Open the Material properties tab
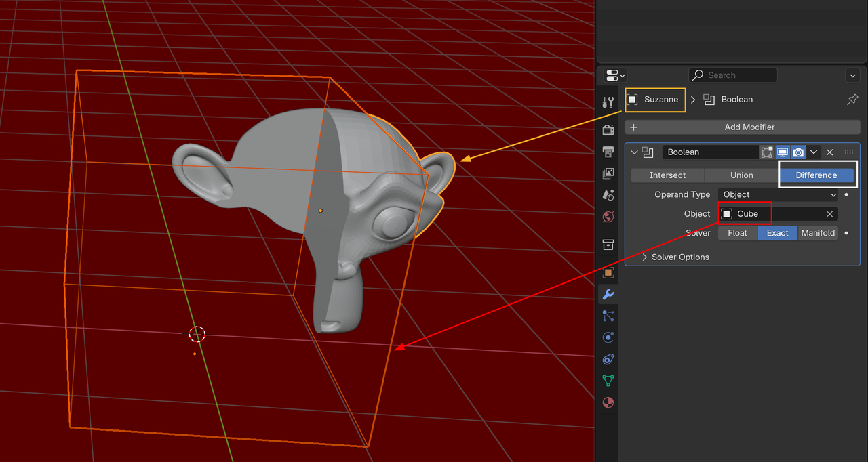The image size is (868, 462). [608, 402]
